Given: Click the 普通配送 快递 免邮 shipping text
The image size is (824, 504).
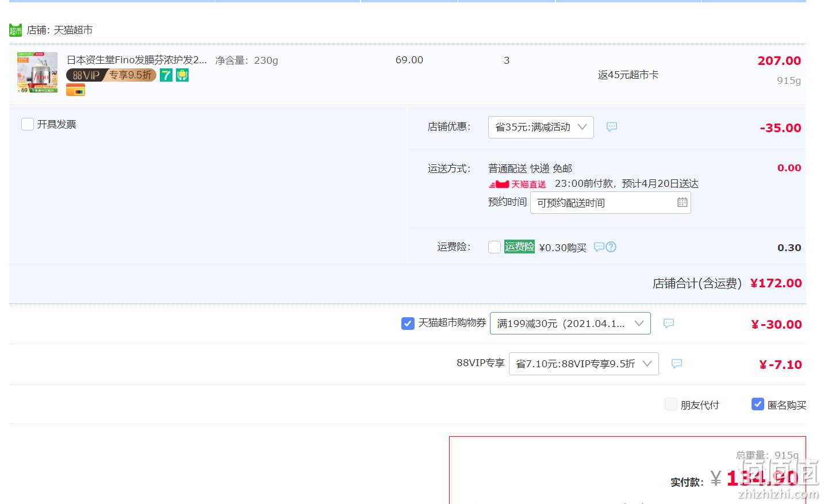Looking at the screenshot, I should (x=530, y=168).
